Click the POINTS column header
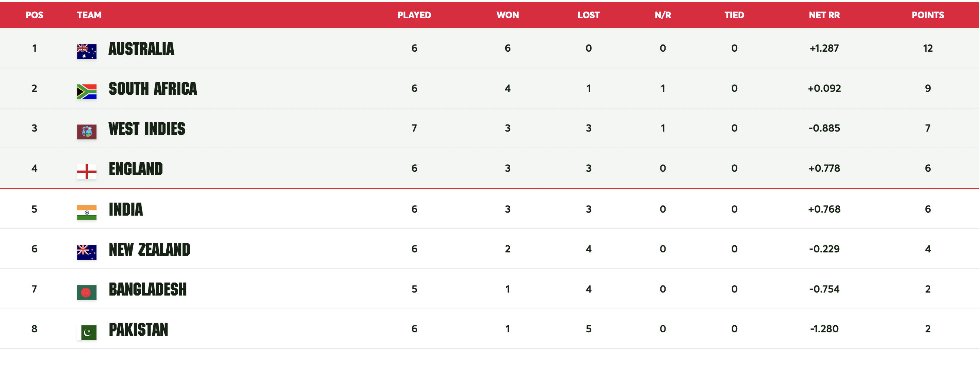 point(928,15)
